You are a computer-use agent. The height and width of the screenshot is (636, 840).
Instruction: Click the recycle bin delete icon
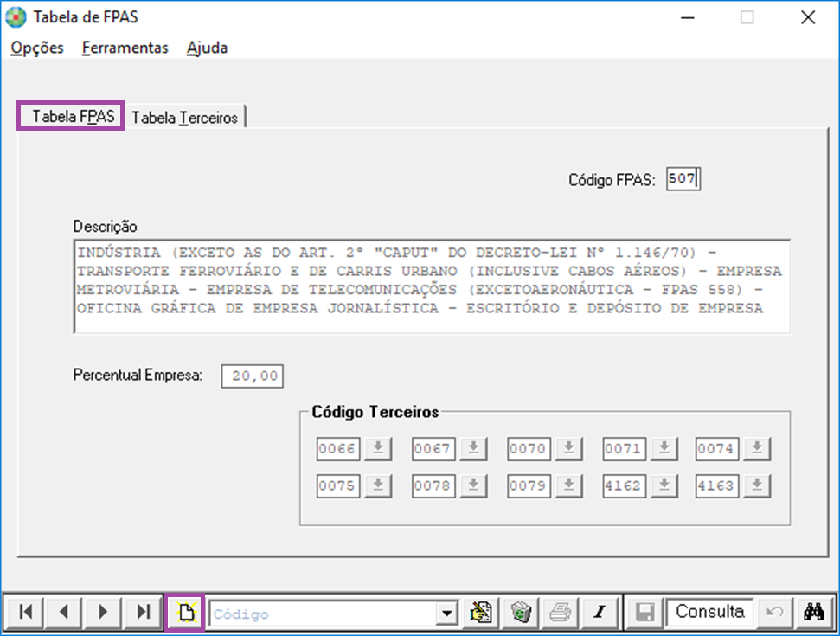[521, 612]
